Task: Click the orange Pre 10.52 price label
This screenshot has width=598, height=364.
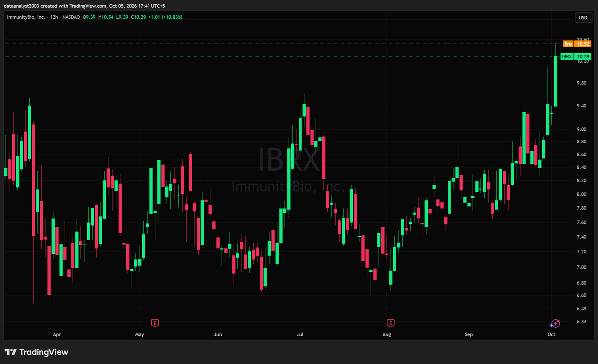Action: pyautogui.click(x=576, y=44)
